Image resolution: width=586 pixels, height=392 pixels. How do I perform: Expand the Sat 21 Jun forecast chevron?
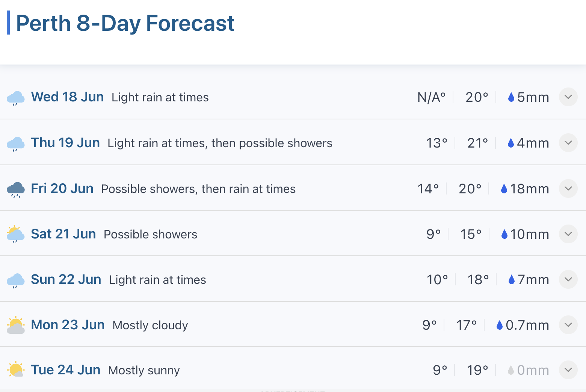click(568, 234)
